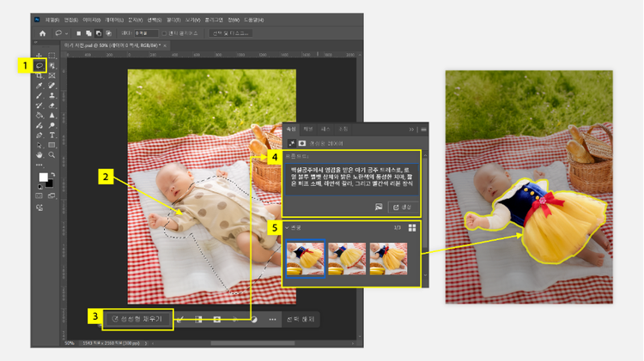The image size is (644, 361).
Task: Select the History Brush tool
Action: pyautogui.click(x=39, y=105)
